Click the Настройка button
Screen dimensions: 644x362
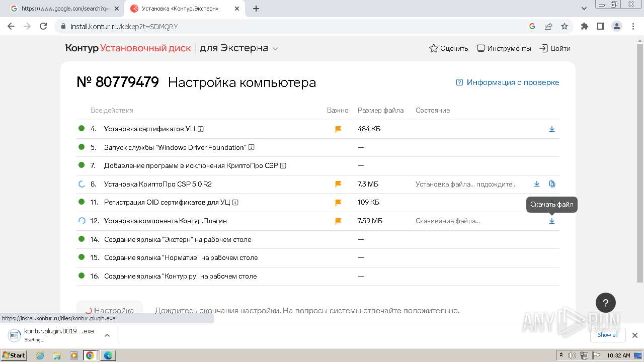(x=110, y=311)
